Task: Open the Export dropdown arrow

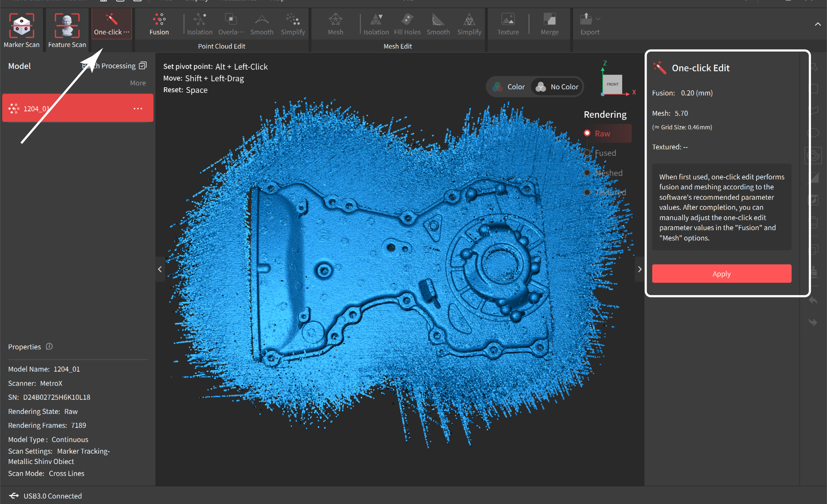Action: point(598,19)
